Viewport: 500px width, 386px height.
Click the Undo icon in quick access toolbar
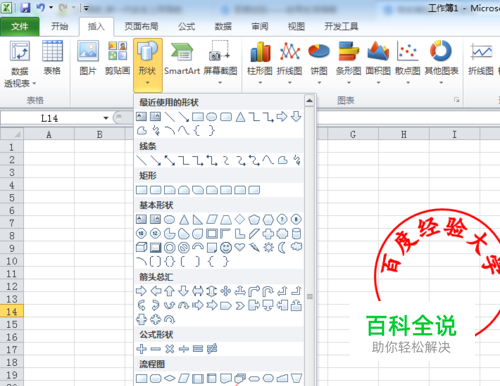tap(41, 8)
